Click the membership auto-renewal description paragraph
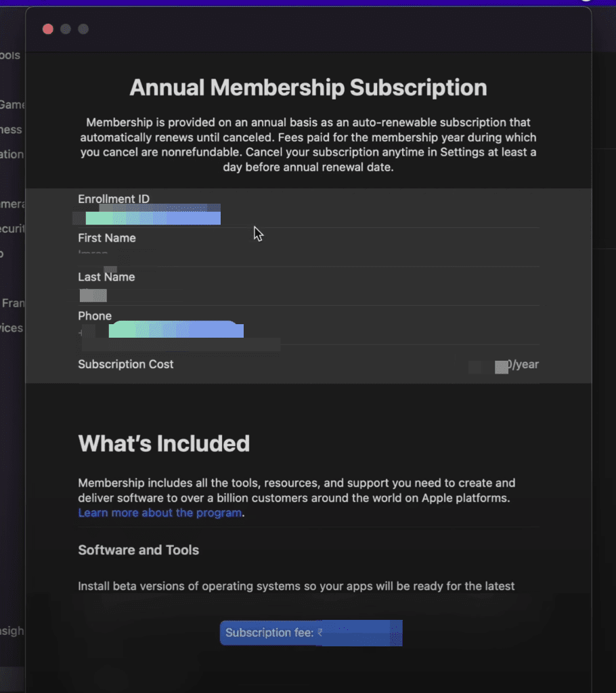This screenshot has height=693, width=616. pyautogui.click(x=308, y=145)
